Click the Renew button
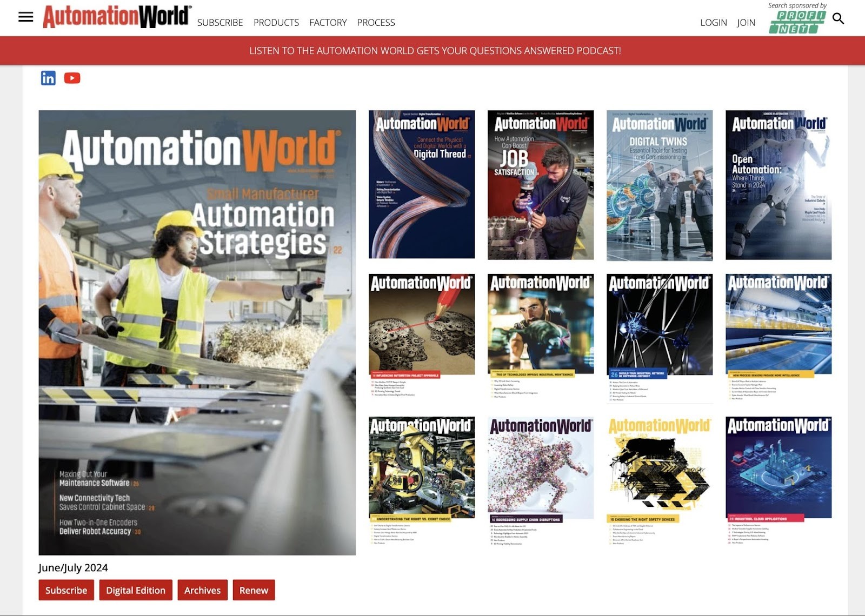Image resolution: width=865 pixels, height=616 pixels. tap(254, 590)
